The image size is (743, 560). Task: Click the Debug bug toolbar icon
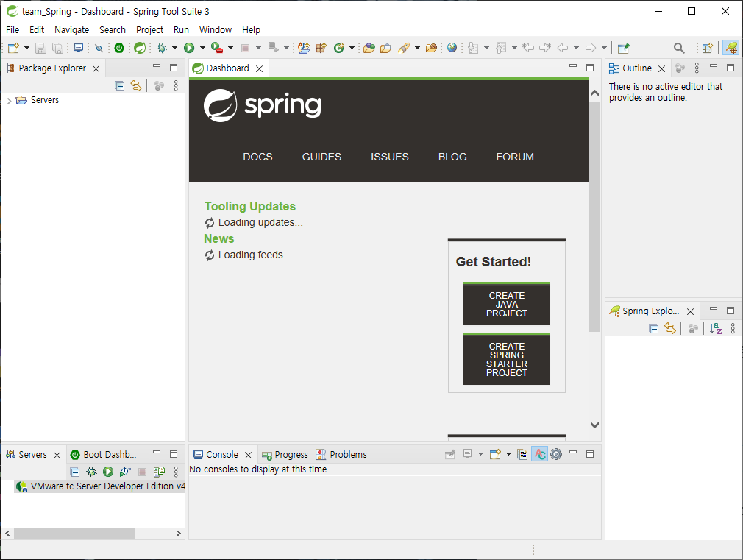tap(162, 48)
